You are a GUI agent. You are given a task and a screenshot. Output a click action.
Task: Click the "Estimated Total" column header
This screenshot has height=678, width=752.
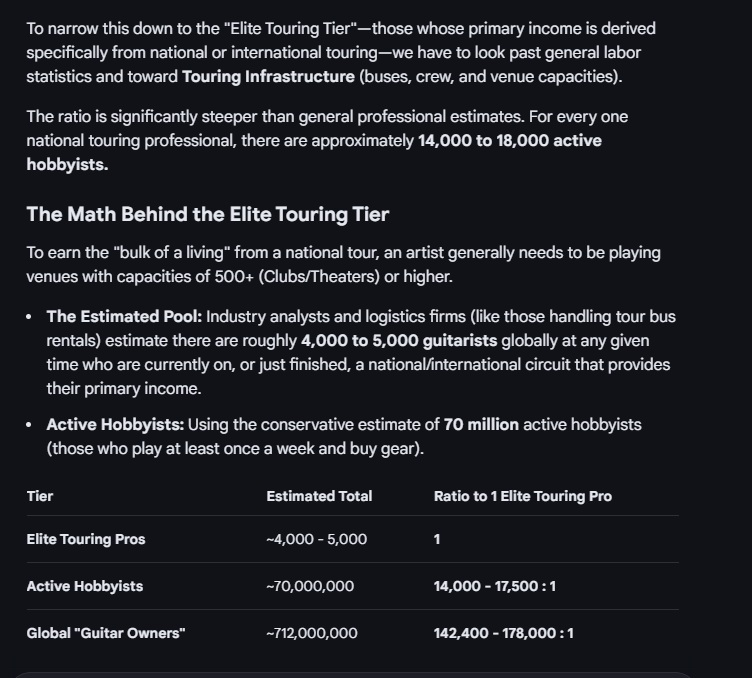(x=319, y=496)
